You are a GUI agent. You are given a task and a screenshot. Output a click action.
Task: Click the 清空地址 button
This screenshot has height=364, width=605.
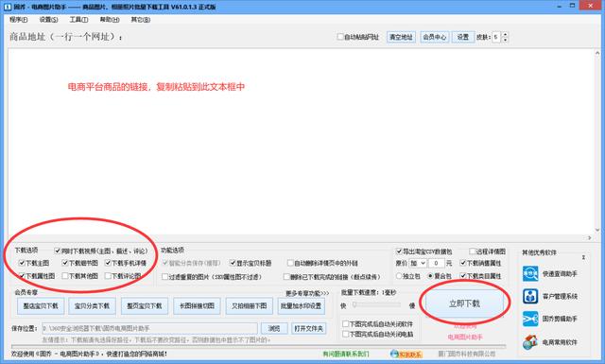point(401,37)
